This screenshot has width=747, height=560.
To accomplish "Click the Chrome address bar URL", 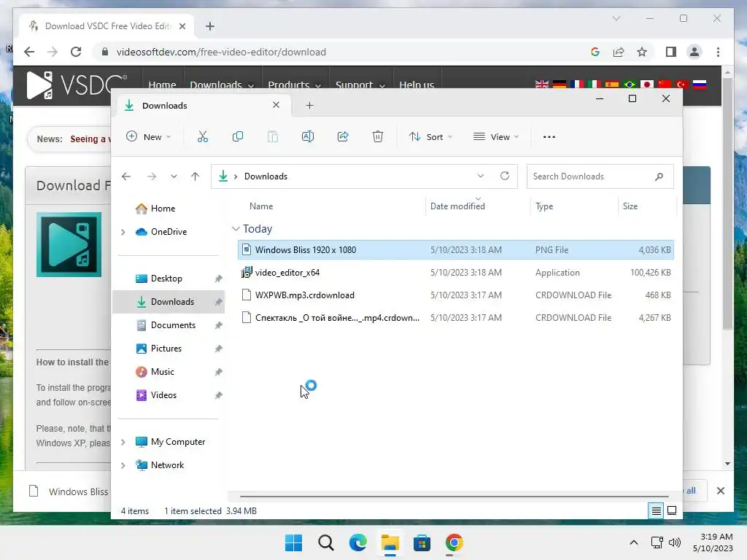I will click(x=221, y=52).
